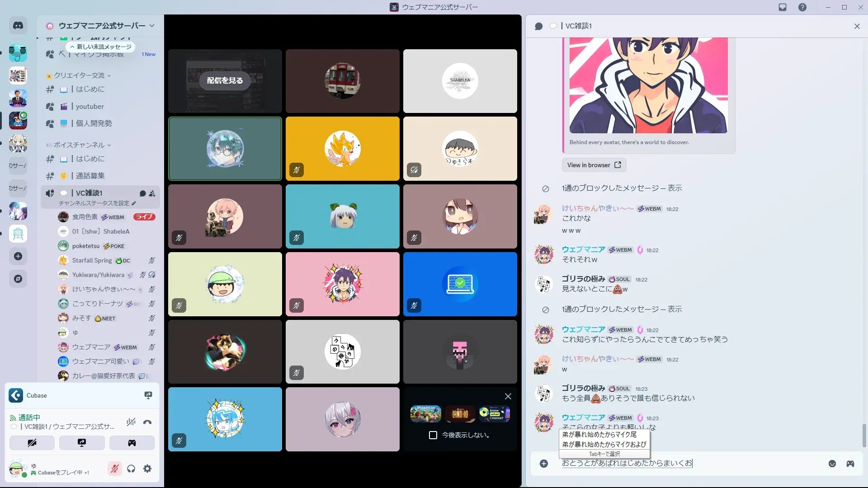The image size is (868, 488).
Task: Select the youtuber channel
Action: pos(90,107)
